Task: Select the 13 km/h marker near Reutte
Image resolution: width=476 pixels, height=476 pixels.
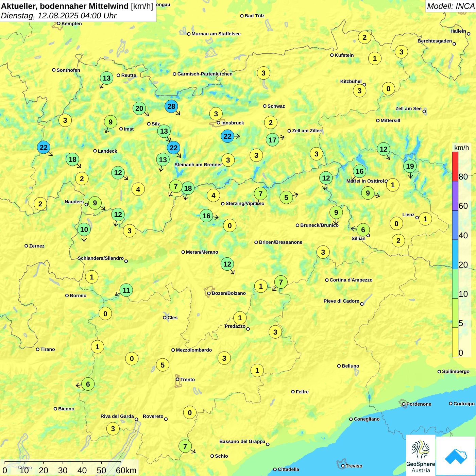Action: pyautogui.click(x=107, y=78)
